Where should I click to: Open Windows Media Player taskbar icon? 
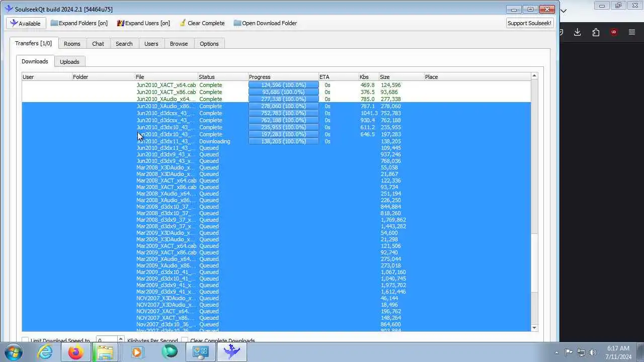click(x=137, y=352)
